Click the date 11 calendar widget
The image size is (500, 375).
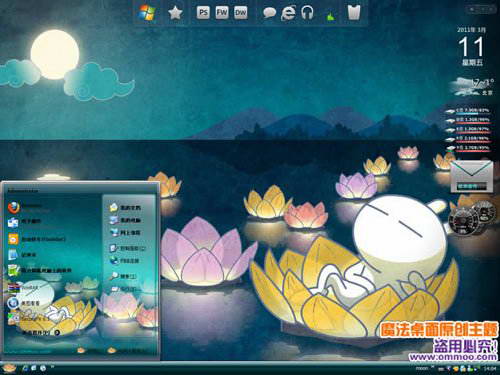[471, 47]
